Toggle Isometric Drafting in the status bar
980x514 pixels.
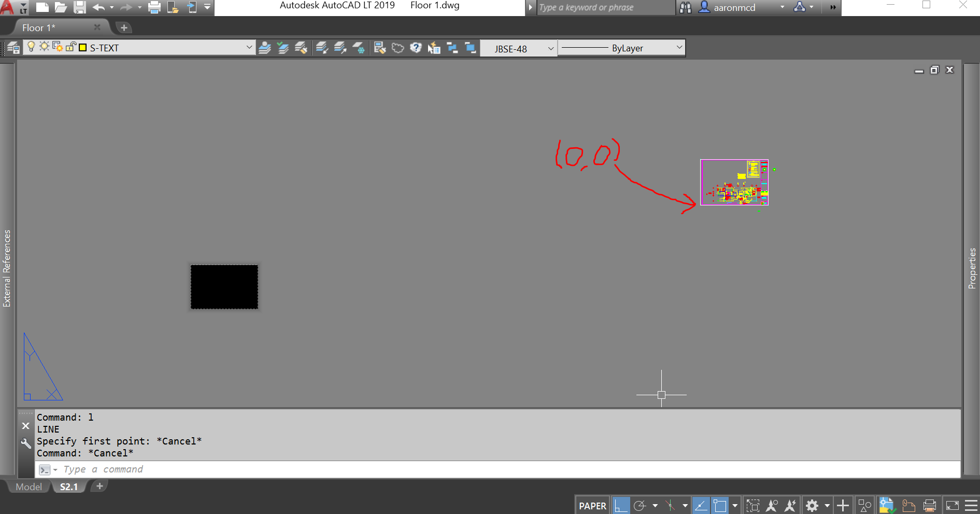point(670,505)
